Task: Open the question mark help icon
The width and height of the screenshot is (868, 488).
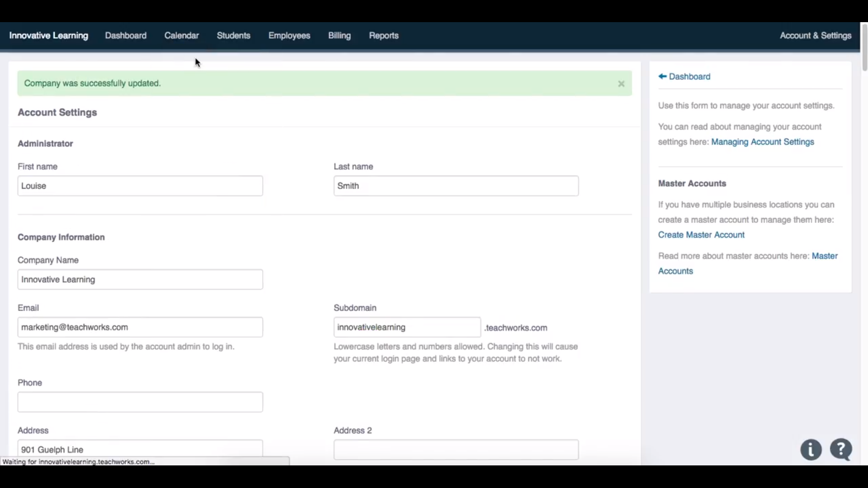Action: point(841,450)
